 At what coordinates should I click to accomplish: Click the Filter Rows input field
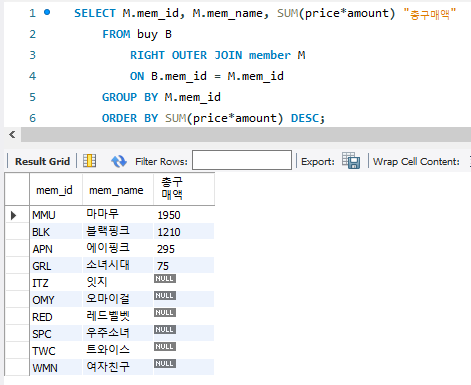(242, 160)
